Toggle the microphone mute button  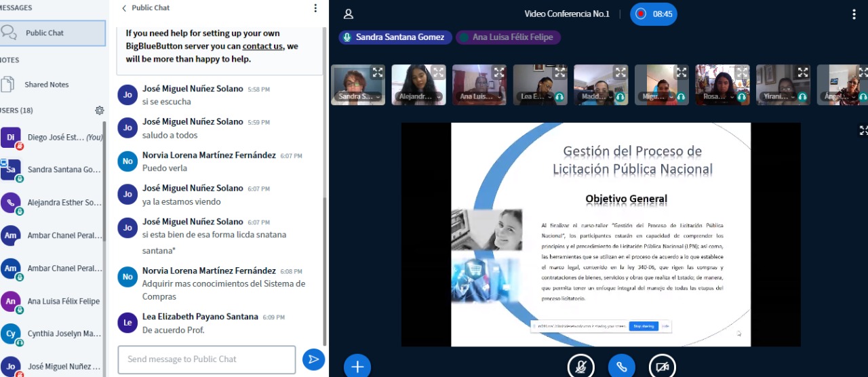tap(581, 367)
